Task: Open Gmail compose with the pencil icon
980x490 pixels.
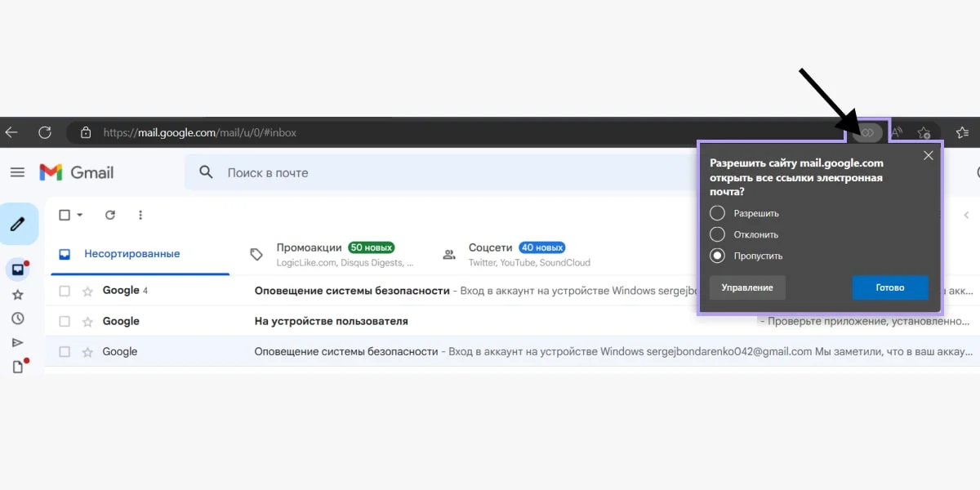Action: point(18,223)
